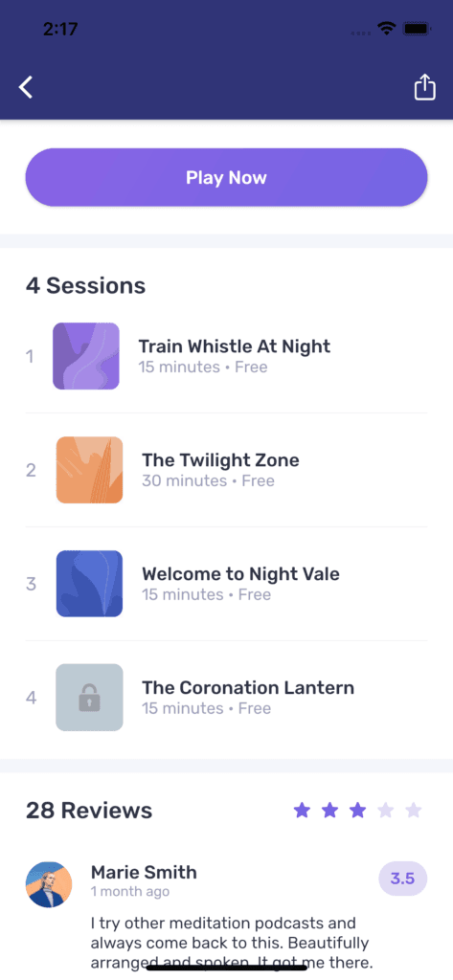Click the 28 Reviews heading

[x=89, y=811]
